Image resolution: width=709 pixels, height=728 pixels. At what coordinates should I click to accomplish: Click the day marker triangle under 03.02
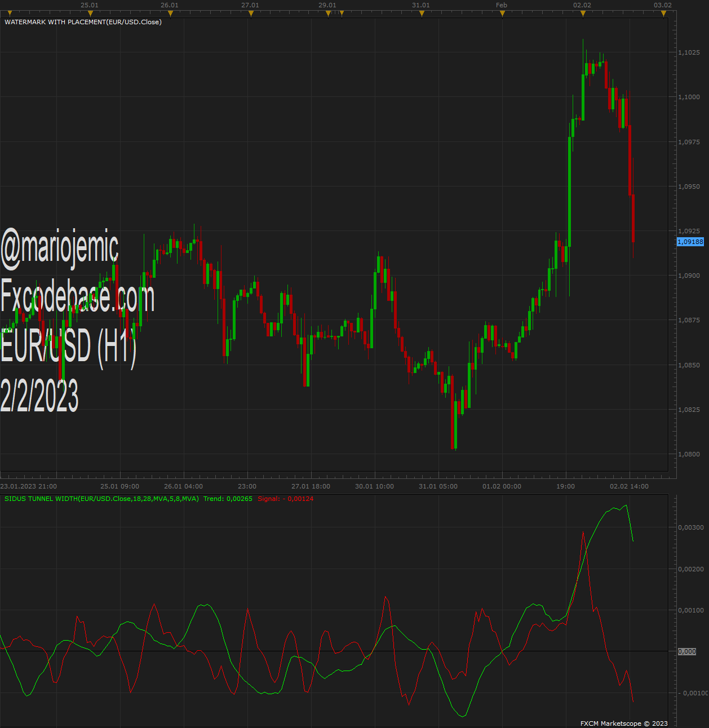click(x=664, y=14)
